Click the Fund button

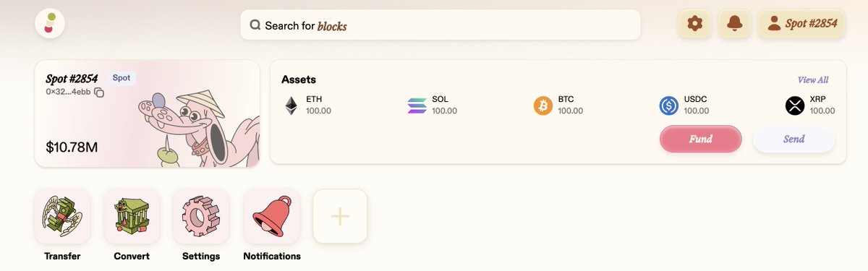[700, 139]
